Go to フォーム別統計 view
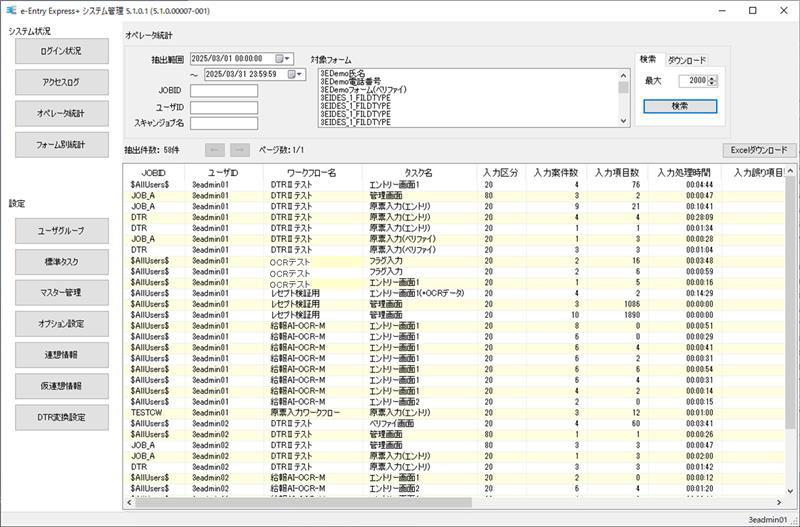Viewport: 800px width, 527px height. coord(61,145)
